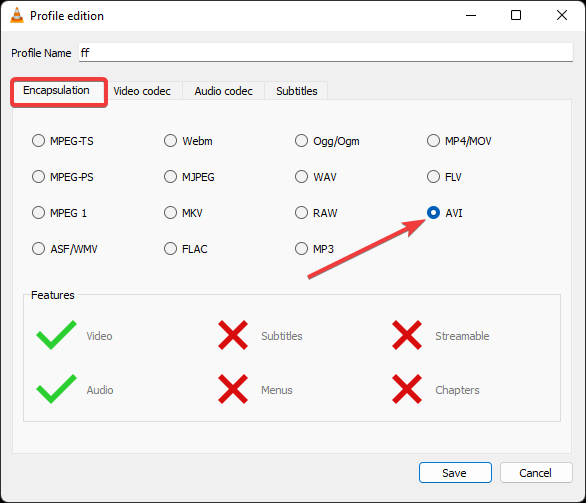Click the Subtitles label in Features
Screen dimensions: 586x503
282,336
